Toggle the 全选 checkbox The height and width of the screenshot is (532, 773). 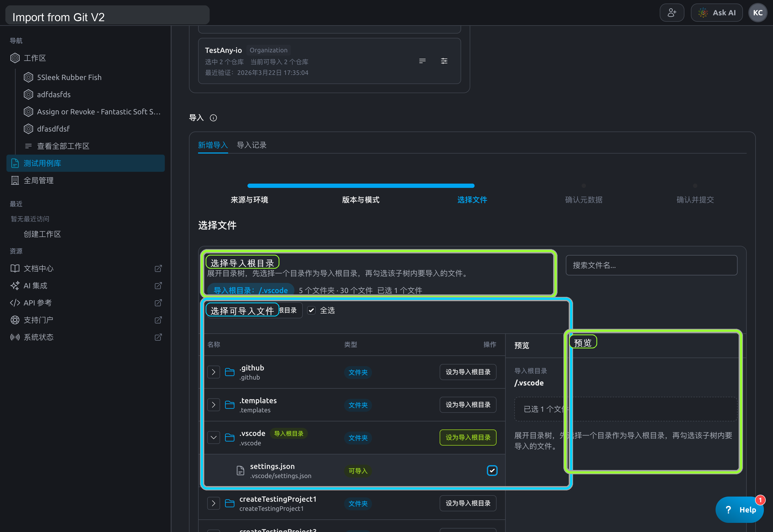311,310
